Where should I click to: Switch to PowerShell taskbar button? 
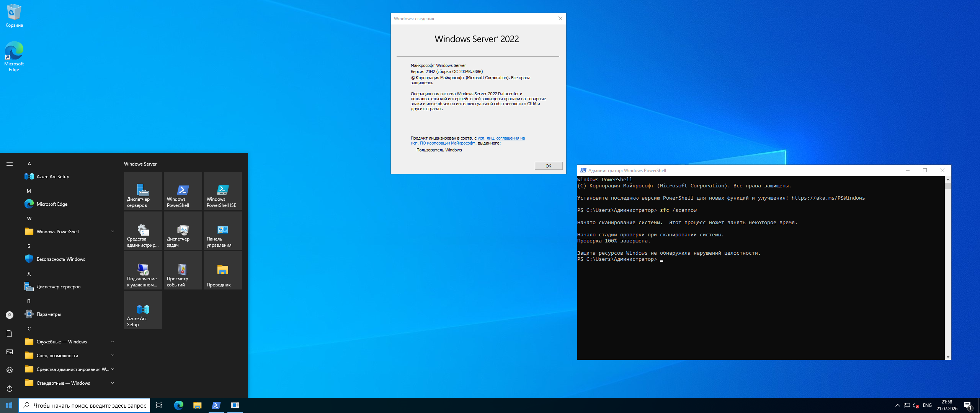[x=216, y=405]
